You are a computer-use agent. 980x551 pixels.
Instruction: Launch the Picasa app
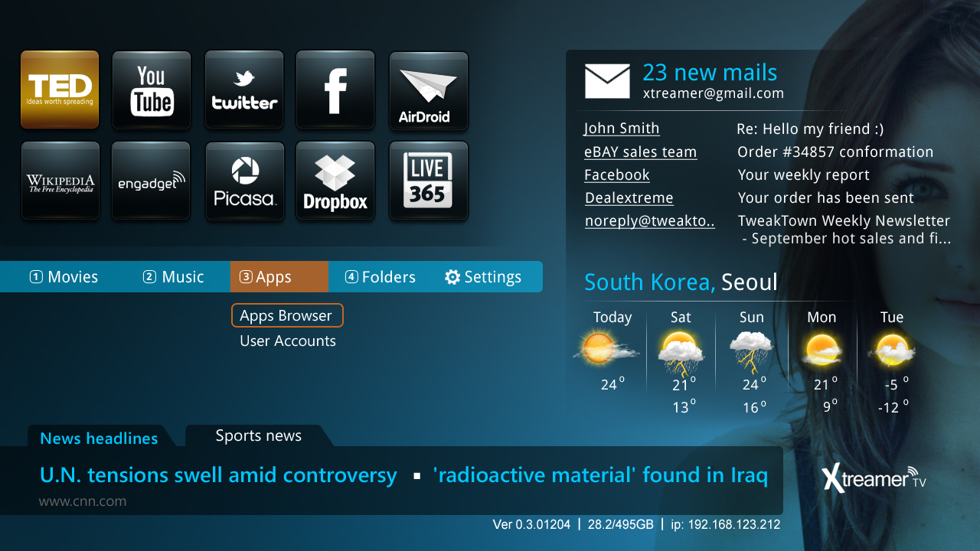tap(244, 180)
